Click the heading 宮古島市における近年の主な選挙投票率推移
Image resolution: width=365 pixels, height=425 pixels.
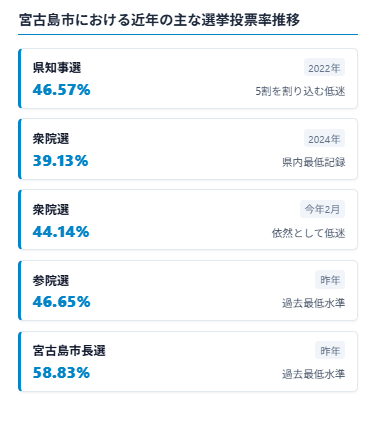point(159,20)
